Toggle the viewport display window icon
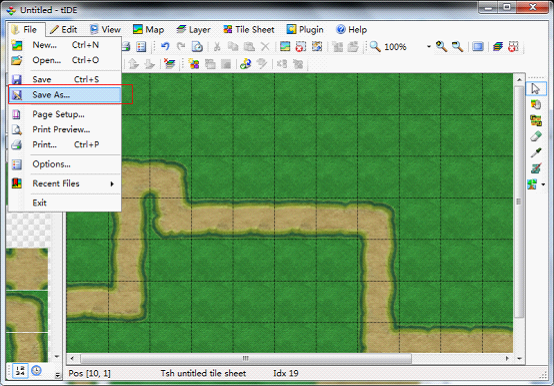The image size is (554, 386). coord(478,47)
